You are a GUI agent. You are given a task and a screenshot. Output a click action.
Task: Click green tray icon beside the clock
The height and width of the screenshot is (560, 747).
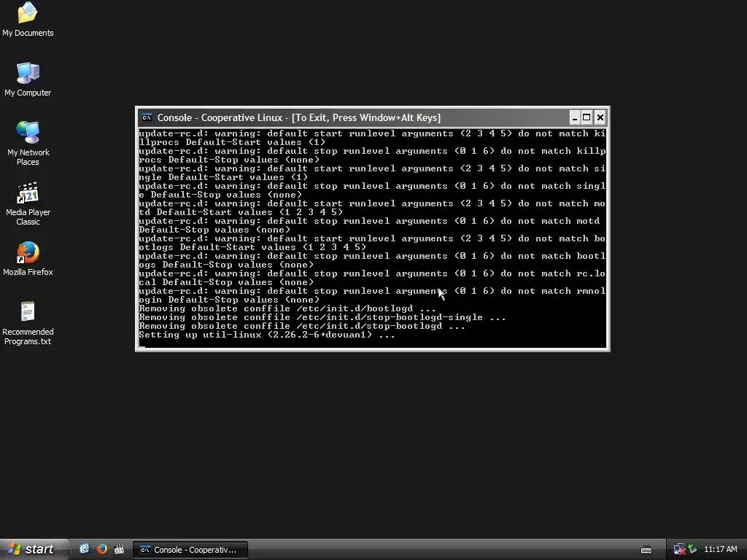click(692, 550)
